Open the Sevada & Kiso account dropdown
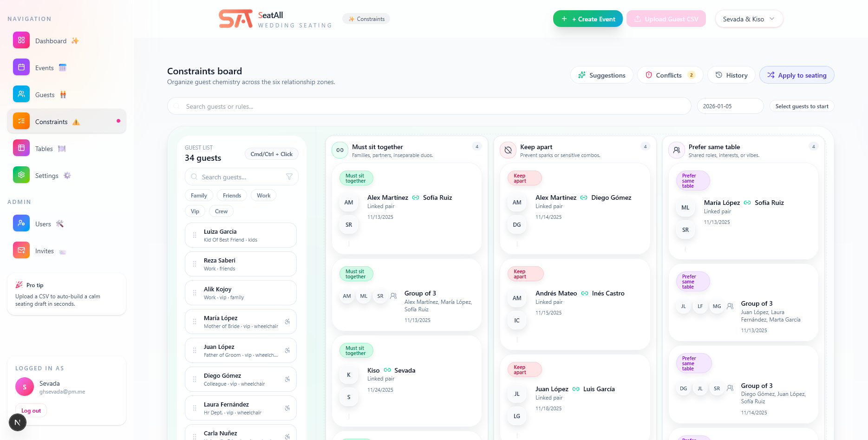Image resolution: width=868 pixels, height=440 pixels. pos(749,19)
